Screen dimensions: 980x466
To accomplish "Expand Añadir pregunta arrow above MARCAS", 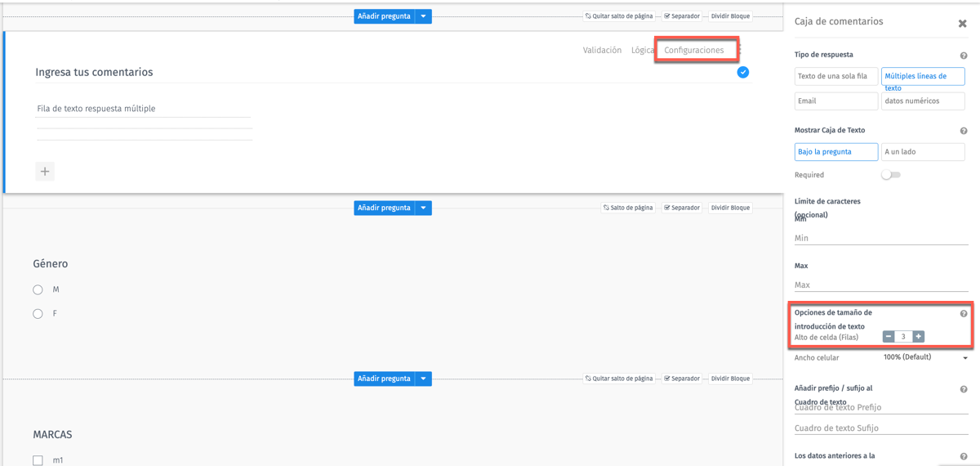I will tap(423, 379).
